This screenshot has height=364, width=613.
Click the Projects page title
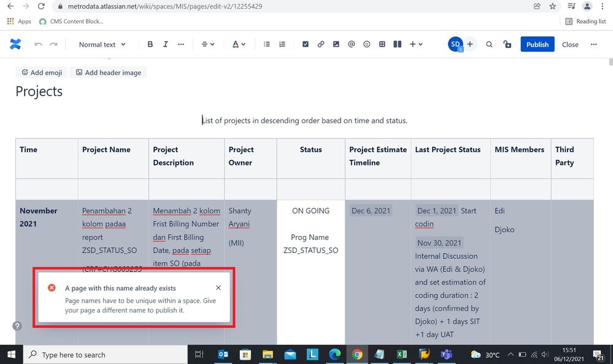coord(39,91)
